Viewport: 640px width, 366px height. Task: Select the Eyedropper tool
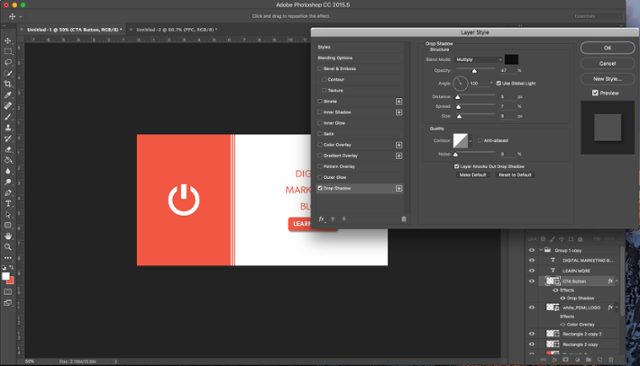point(8,95)
